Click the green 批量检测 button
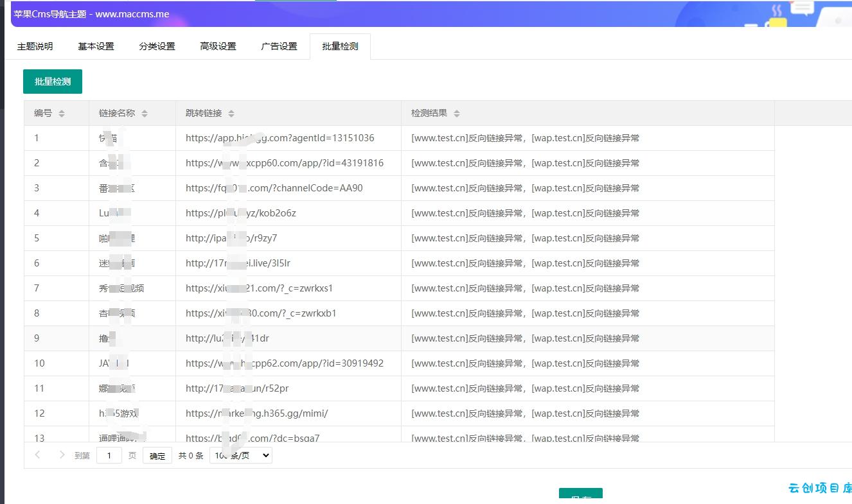The width and height of the screenshot is (852, 504). point(53,82)
